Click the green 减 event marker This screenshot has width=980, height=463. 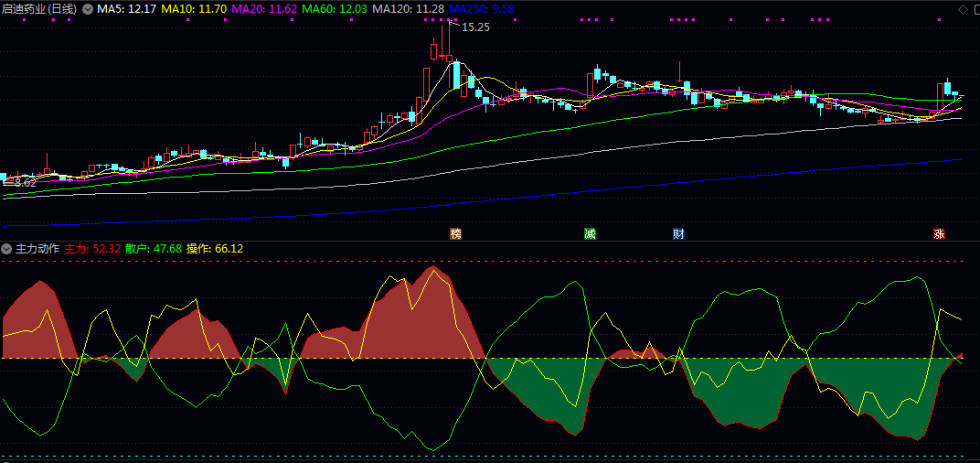pyautogui.click(x=590, y=234)
